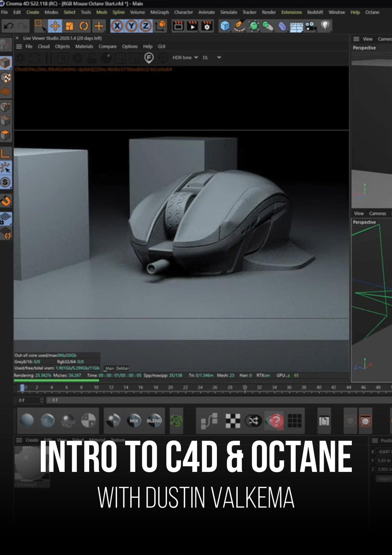Open Live Viewer hamburger menu

[x=19, y=46]
